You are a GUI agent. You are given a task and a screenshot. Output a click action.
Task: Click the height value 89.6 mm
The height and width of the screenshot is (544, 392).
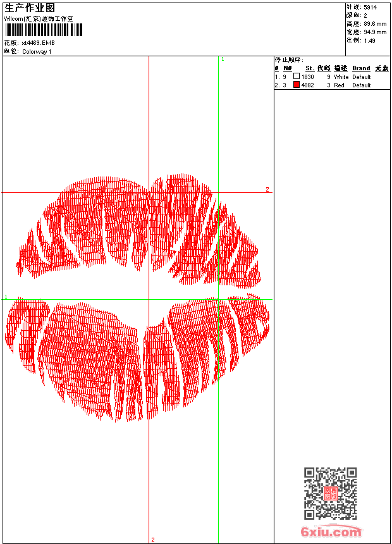coord(375,24)
